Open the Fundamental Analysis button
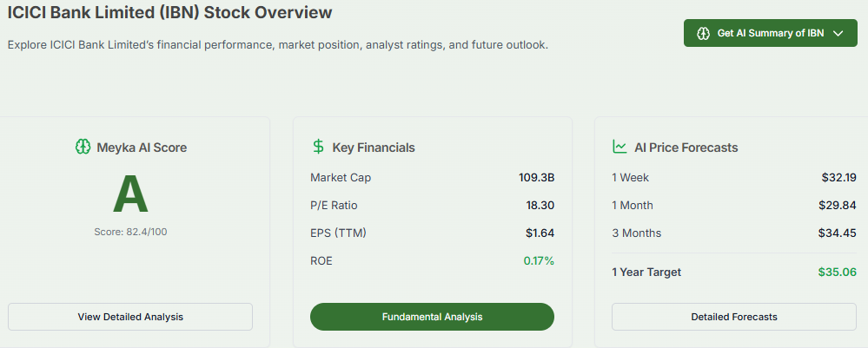 point(432,317)
